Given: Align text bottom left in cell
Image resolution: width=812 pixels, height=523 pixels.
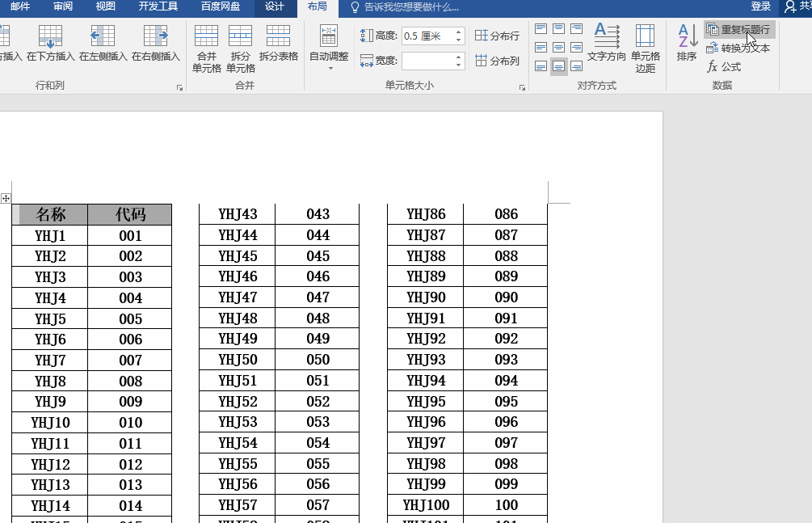Looking at the screenshot, I should [x=541, y=66].
